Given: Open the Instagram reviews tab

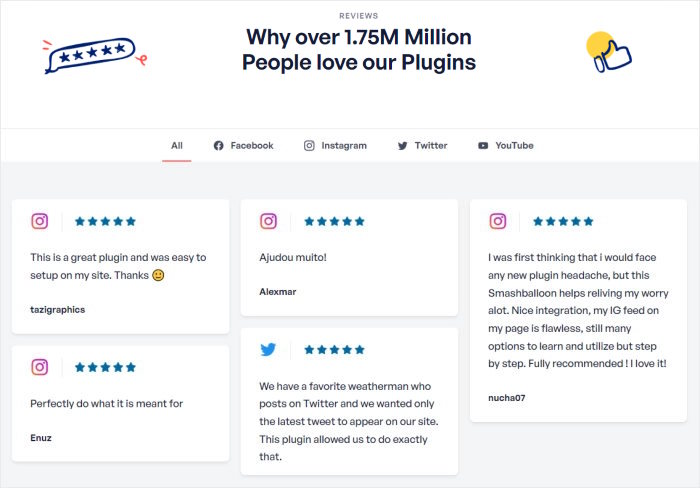Looking at the screenshot, I should [x=335, y=145].
